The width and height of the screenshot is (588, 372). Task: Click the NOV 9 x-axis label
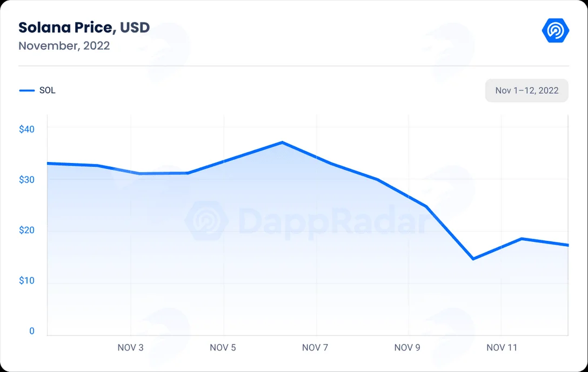407,348
